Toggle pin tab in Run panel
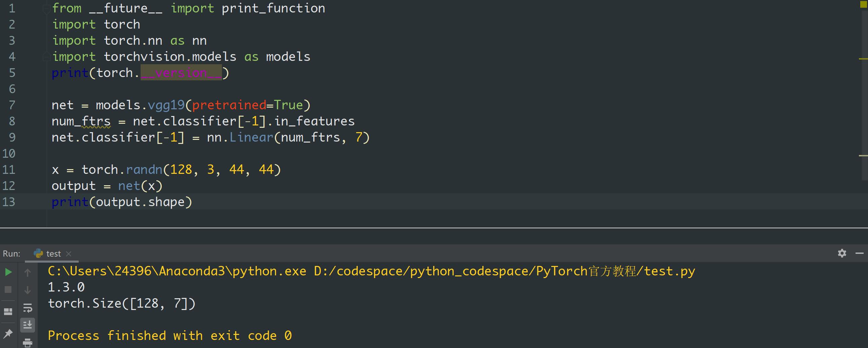Image resolution: width=868 pixels, height=348 pixels. click(x=8, y=334)
